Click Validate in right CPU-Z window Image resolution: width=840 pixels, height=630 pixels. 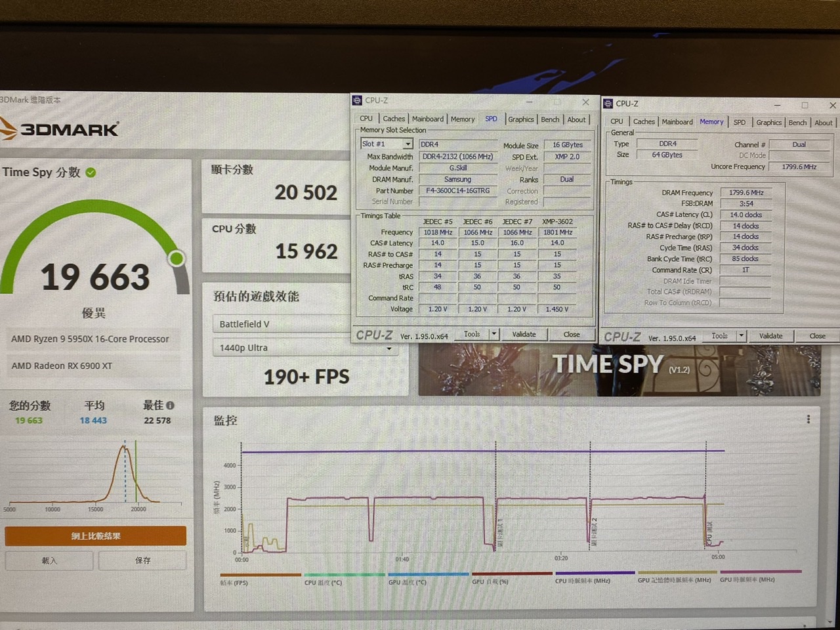tap(771, 335)
